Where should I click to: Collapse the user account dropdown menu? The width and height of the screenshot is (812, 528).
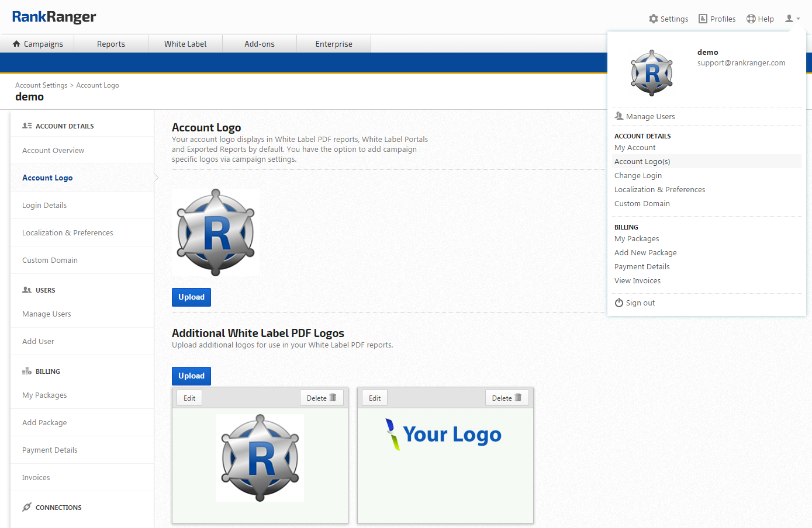792,19
